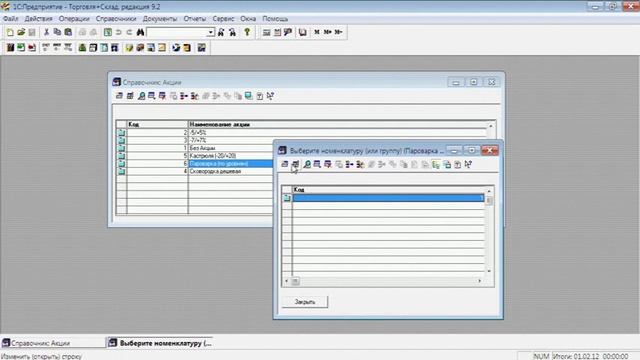Click scroll-up arrow in Акции list
The image size is (640, 360).
pos(491,127)
